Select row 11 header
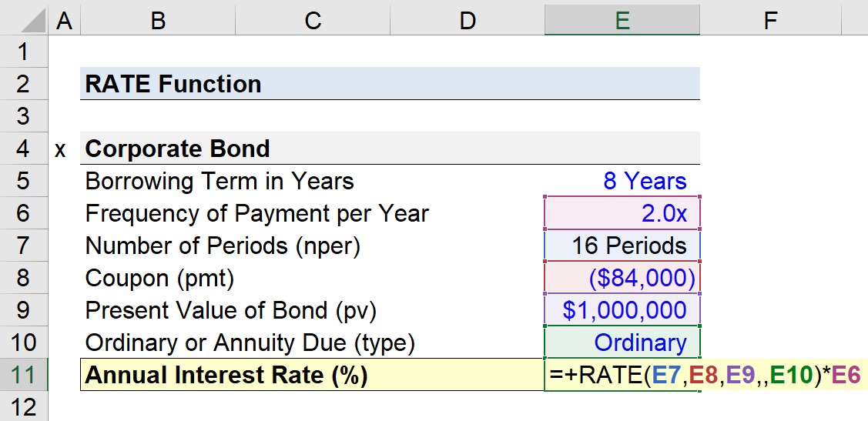 [23, 375]
